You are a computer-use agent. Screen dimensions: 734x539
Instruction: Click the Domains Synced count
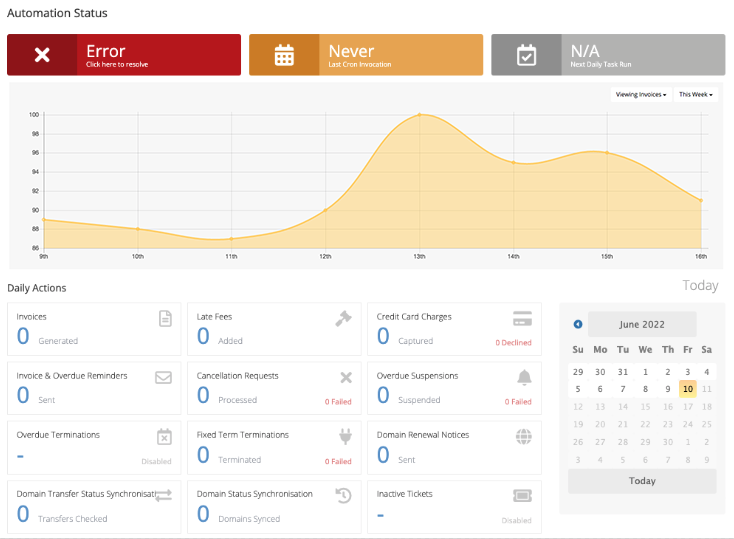click(203, 514)
